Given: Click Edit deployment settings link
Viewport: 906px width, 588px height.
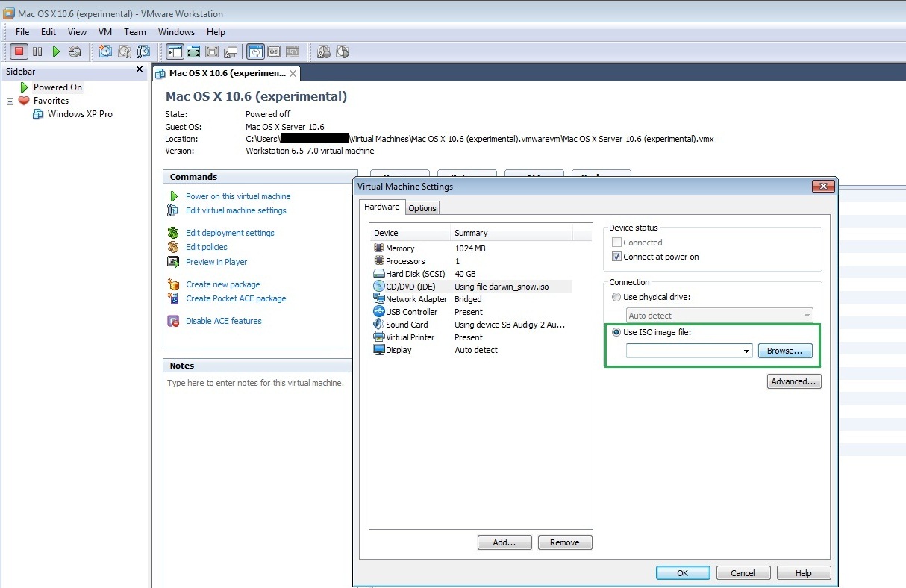Looking at the screenshot, I should (x=230, y=233).
